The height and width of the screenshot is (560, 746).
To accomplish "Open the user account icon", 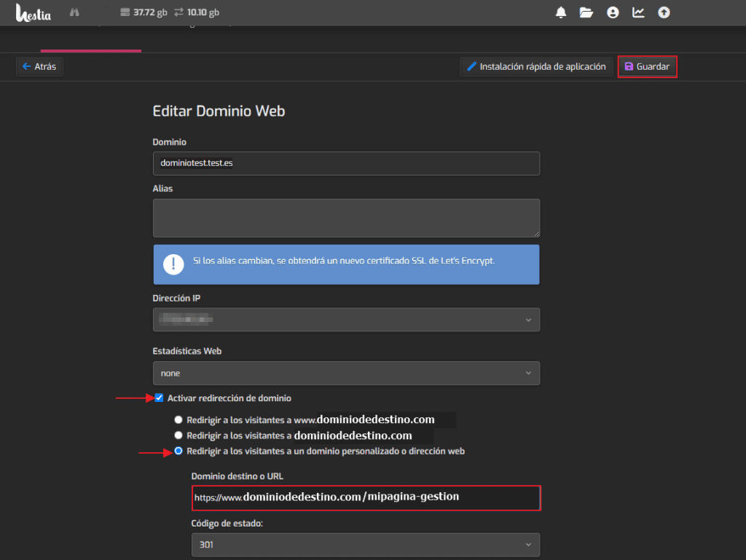I will [x=613, y=12].
